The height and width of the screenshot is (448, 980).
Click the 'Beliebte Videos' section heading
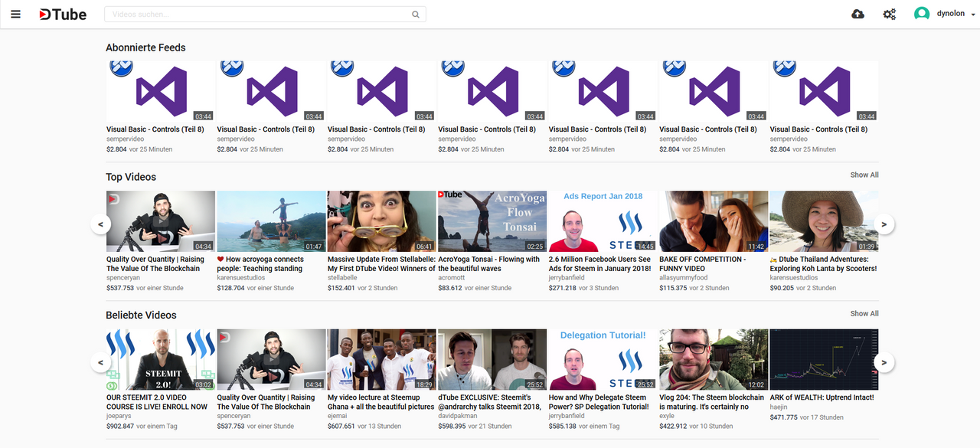141,315
